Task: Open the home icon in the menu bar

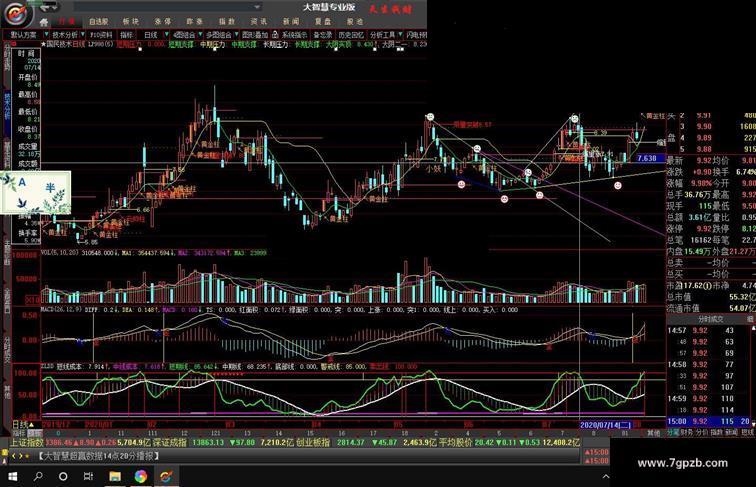Action: pyautogui.click(x=44, y=22)
